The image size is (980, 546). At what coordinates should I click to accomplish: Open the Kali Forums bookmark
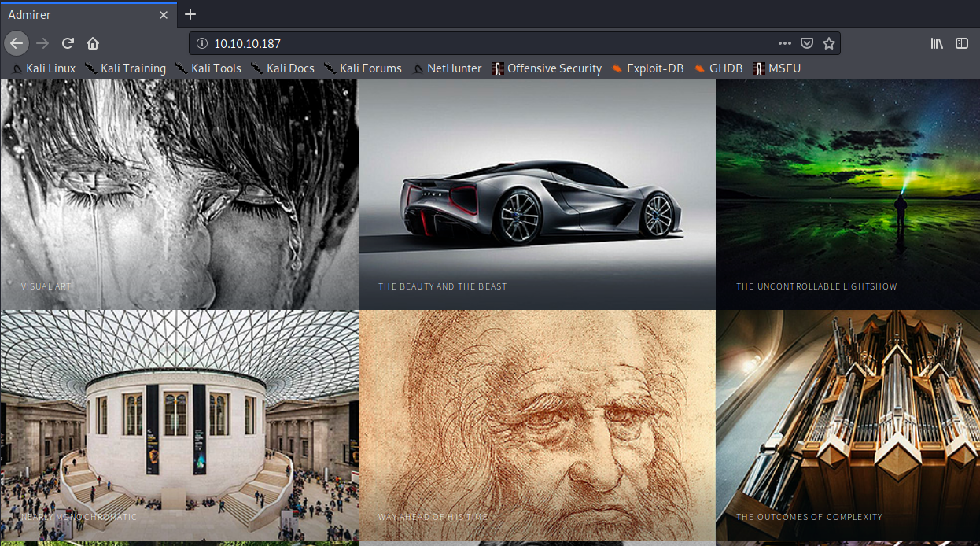363,68
